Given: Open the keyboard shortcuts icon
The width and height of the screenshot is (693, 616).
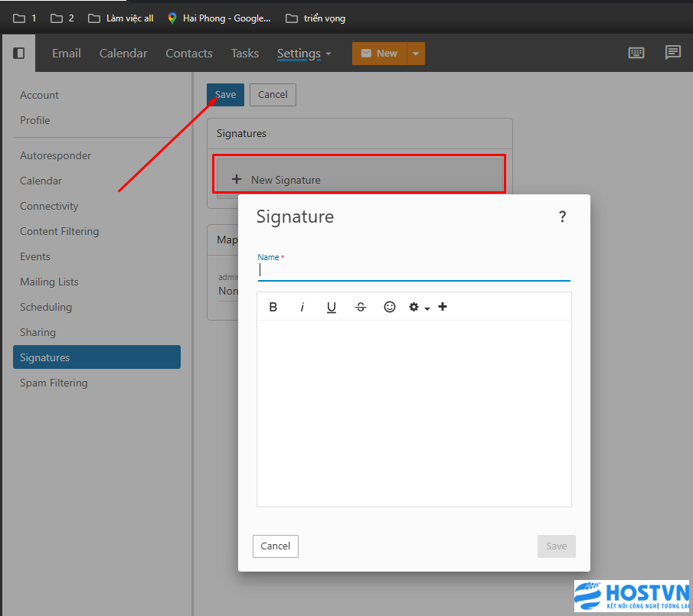Looking at the screenshot, I should click(x=636, y=53).
